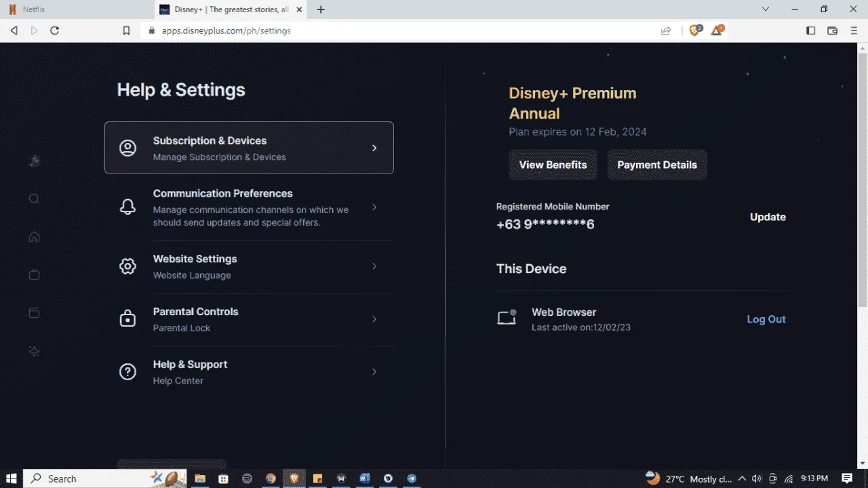
Task: Open Subscription & Devices menu item
Action: 249,148
